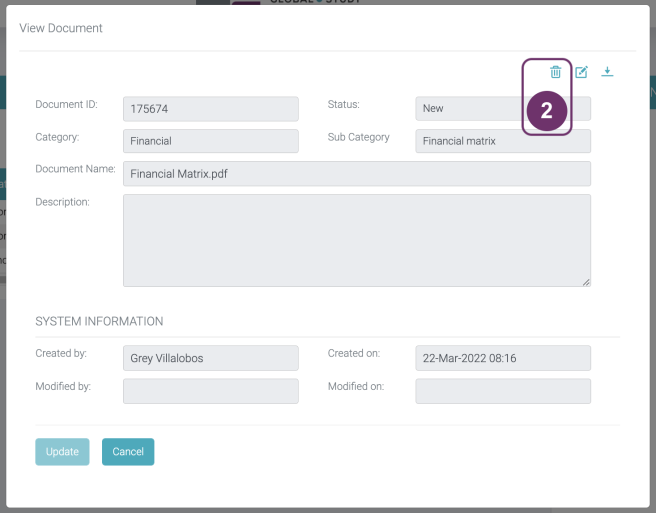Click the empty Modified on field
Viewport: 656px width, 513px height.
pyautogui.click(x=502, y=391)
